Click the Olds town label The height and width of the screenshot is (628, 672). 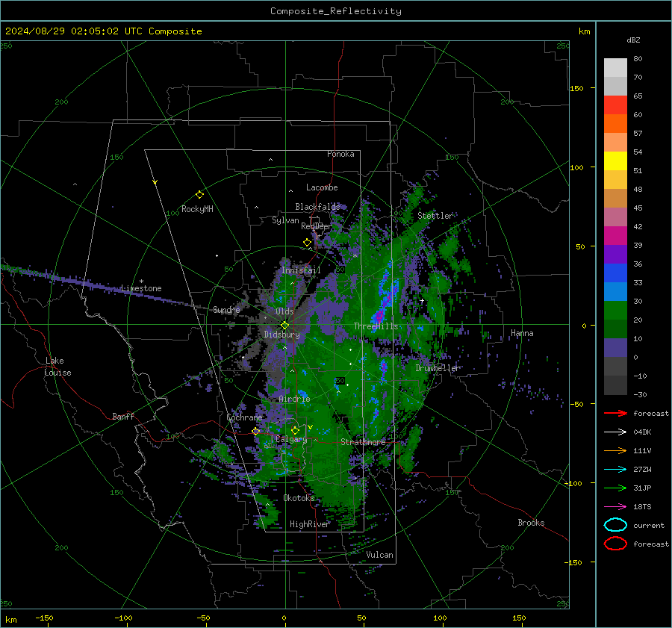coord(284,311)
